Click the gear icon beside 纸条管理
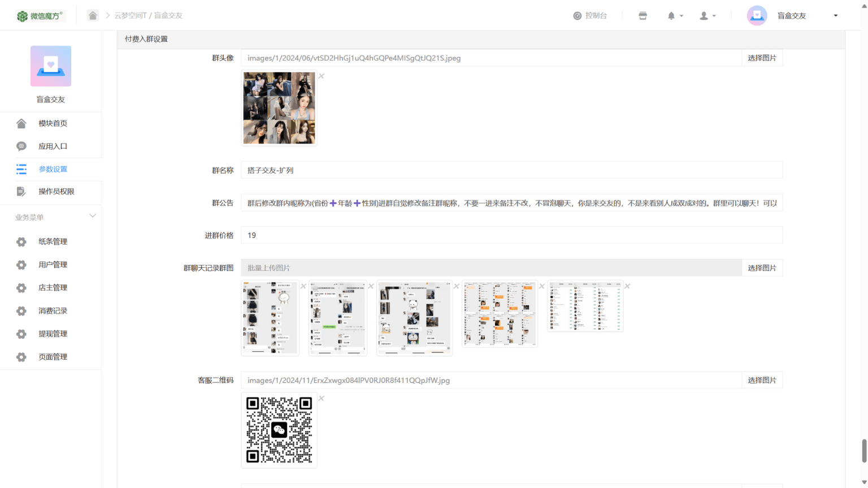868x488 pixels. click(21, 242)
